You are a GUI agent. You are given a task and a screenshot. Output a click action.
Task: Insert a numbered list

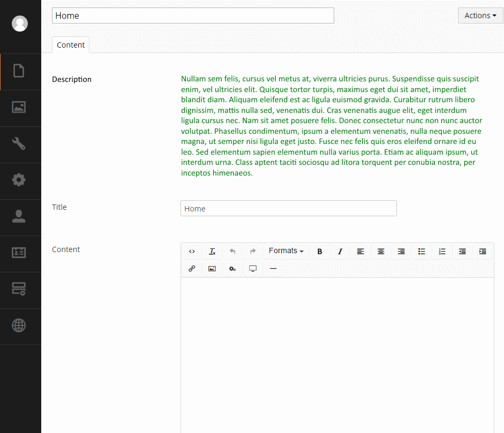442,252
